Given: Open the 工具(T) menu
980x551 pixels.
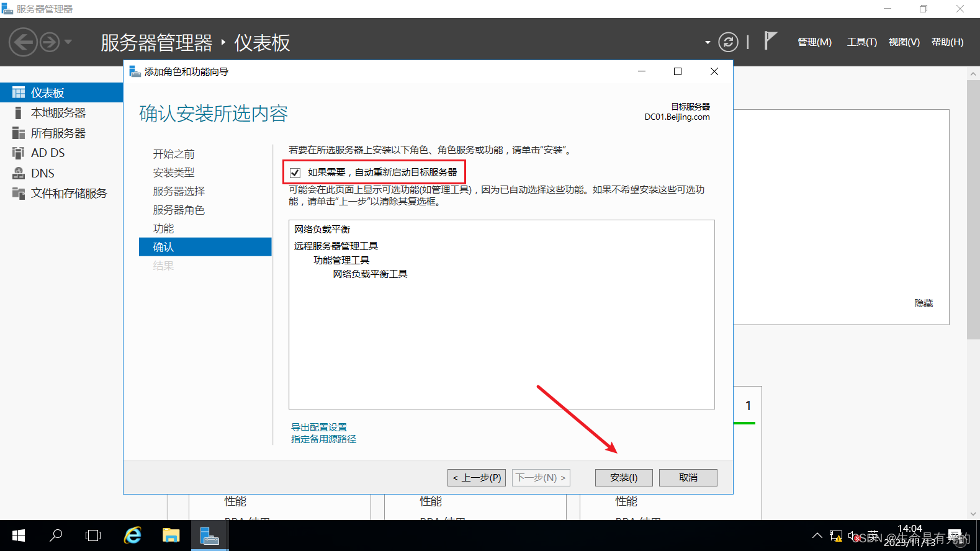Looking at the screenshot, I should point(862,42).
